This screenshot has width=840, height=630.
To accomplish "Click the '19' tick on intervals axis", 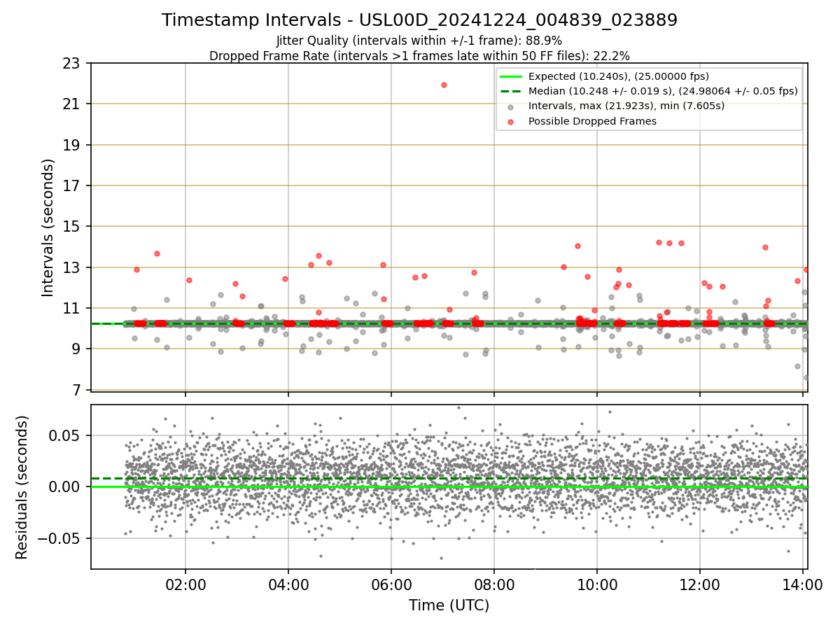I will (x=72, y=145).
